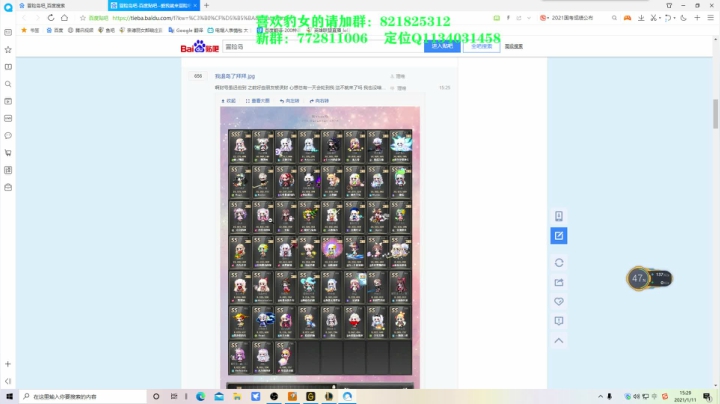Rotate image right in image toolbar

[x=319, y=101]
